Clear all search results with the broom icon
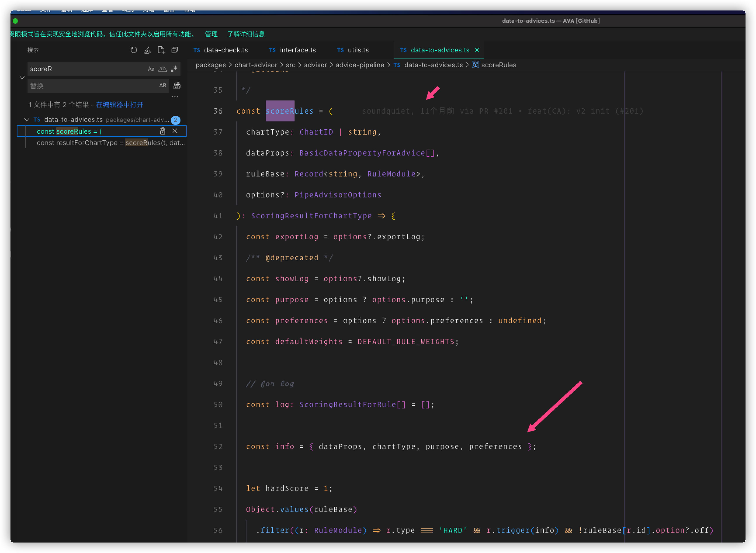The height and width of the screenshot is (553, 756). pos(148,50)
